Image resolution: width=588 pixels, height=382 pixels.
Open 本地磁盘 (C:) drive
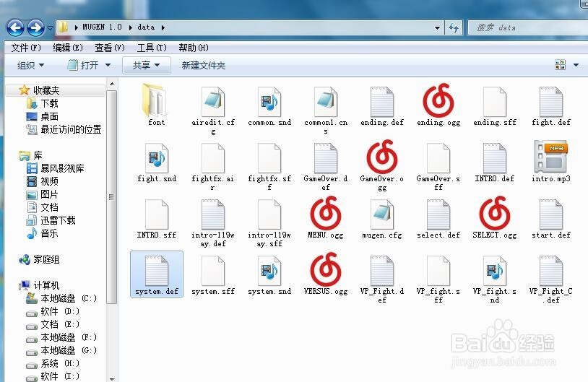coord(69,298)
